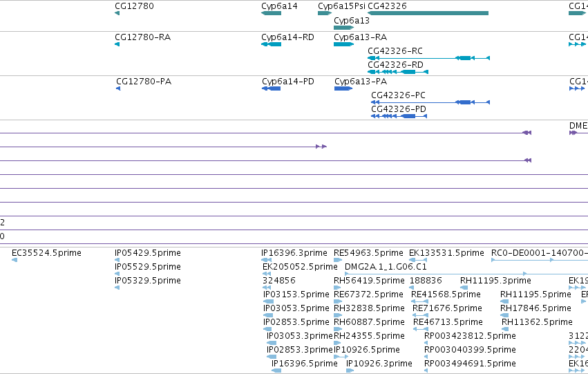
Task: Select the Cyp6a13-PA protein label
Action: (361, 82)
